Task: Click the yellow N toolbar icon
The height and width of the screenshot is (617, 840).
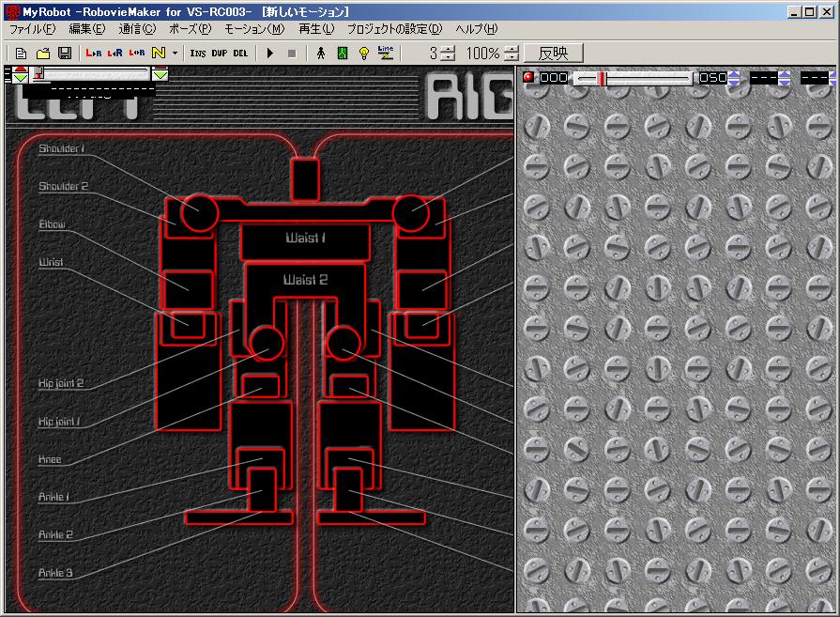Action: point(159,54)
